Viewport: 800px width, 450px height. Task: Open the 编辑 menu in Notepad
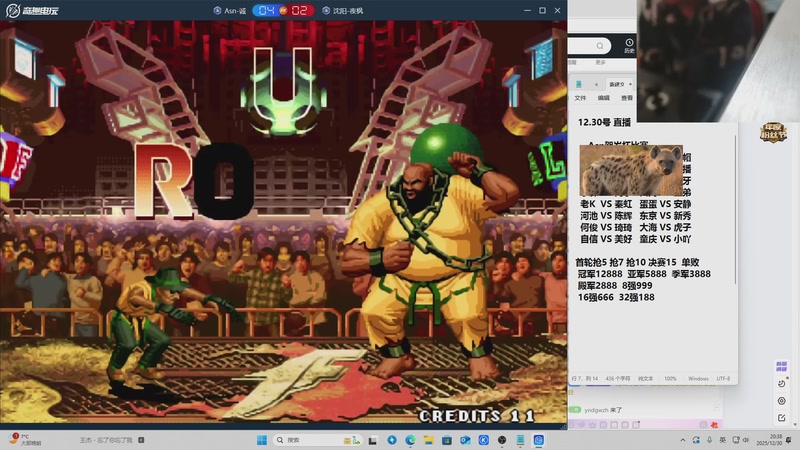[x=604, y=98]
